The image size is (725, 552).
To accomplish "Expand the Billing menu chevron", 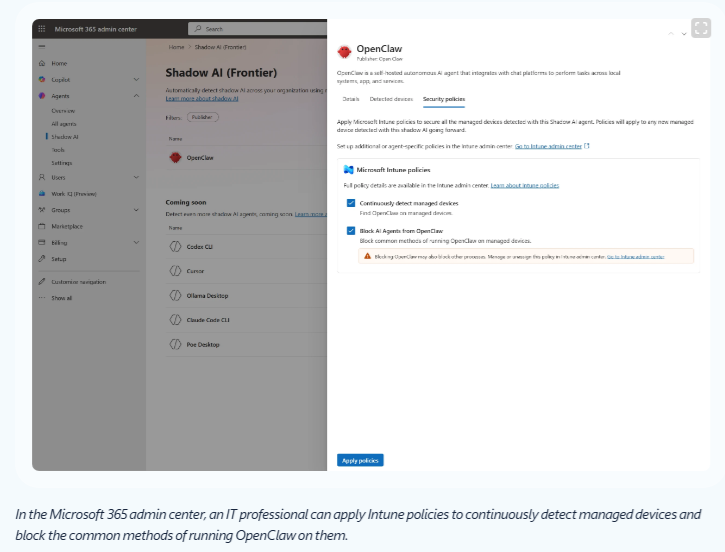I will pos(136,242).
